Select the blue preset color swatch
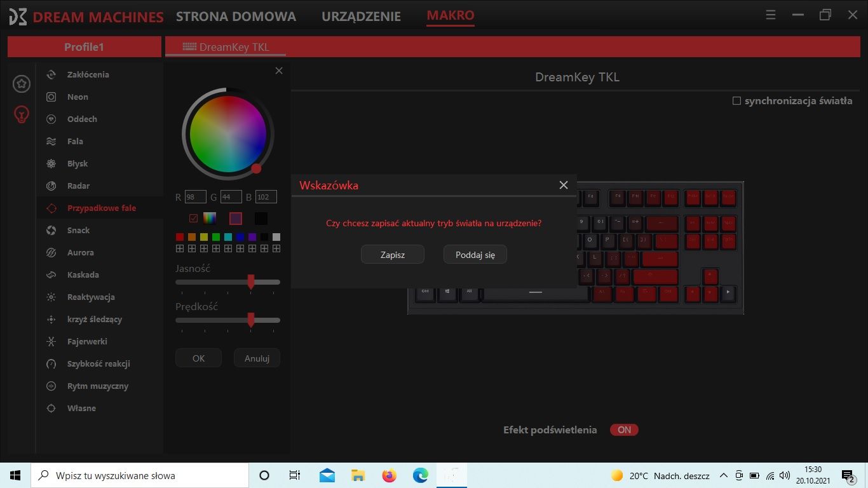 point(240,237)
